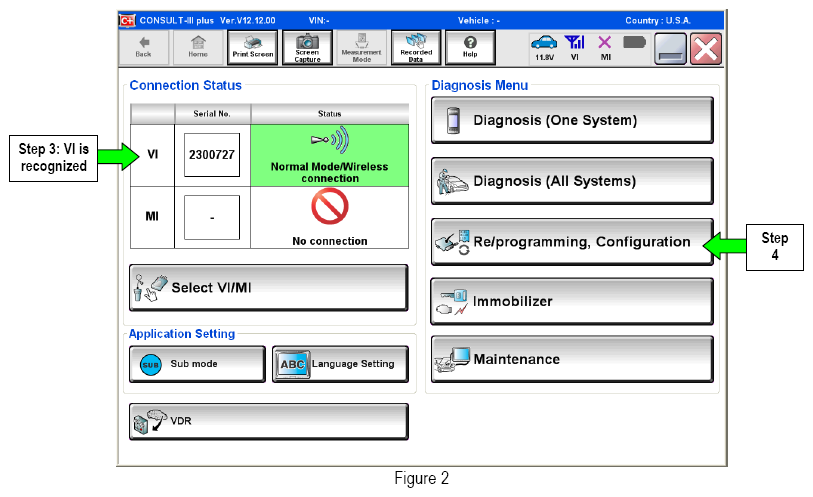Viewport: 813px width, 497px height.
Task: Click the car mechanic icon on Diagnosis (All Systems)
Action: click(x=452, y=182)
